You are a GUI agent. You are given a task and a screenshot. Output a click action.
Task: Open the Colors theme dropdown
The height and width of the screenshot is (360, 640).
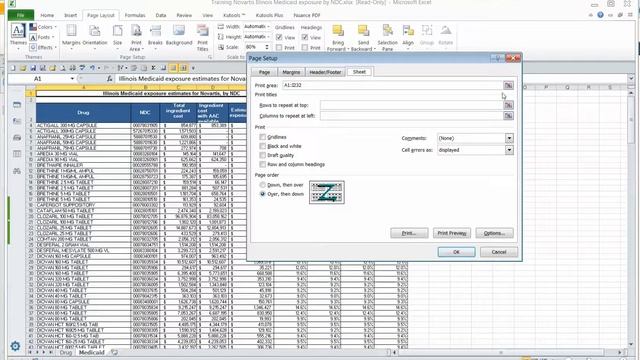click(x=43, y=27)
